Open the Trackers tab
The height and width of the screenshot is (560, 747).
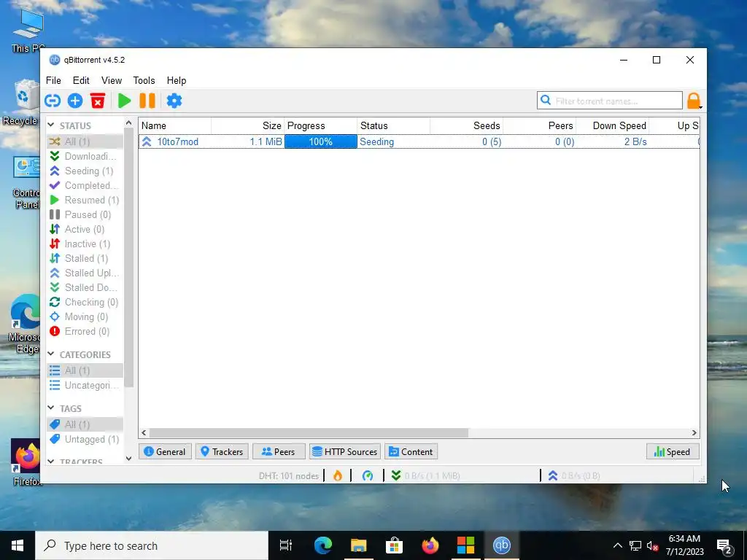(222, 451)
